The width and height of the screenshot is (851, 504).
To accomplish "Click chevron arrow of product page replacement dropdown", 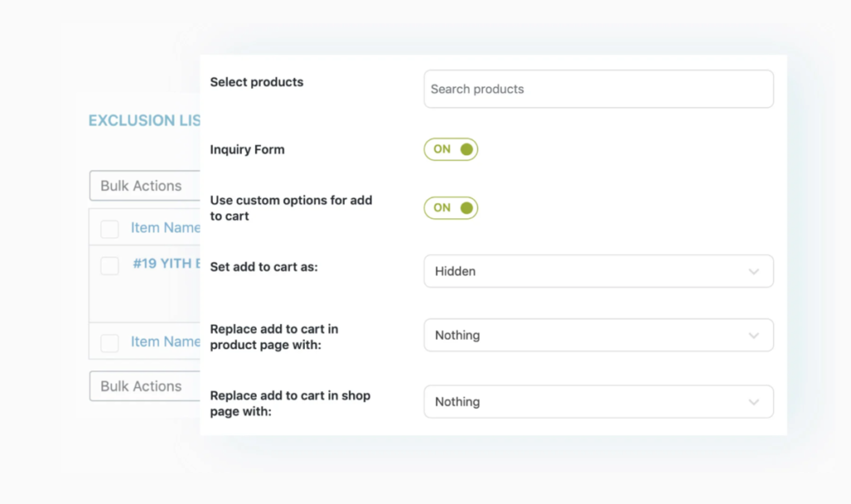I will point(753,335).
